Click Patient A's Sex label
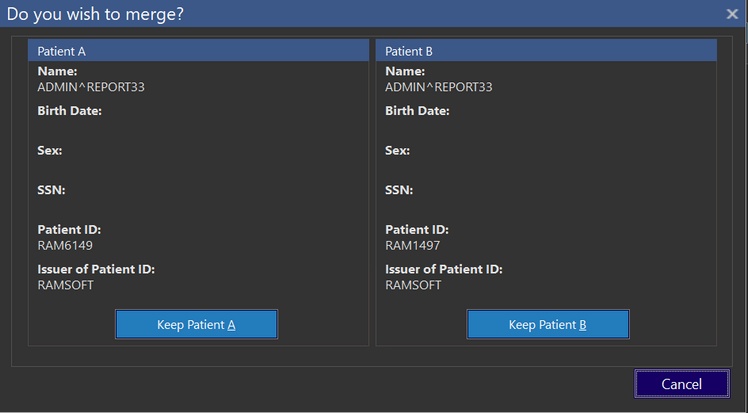 [x=50, y=150]
